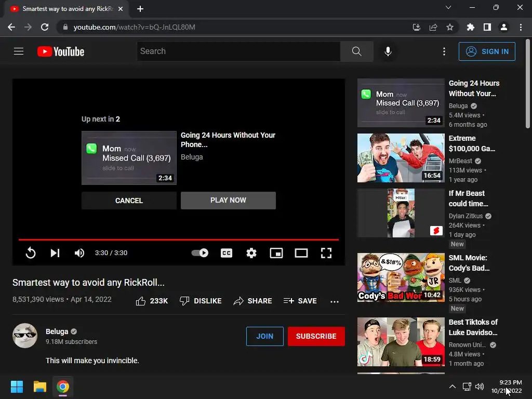
Task: Click the JOIN button
Action: 264,336
